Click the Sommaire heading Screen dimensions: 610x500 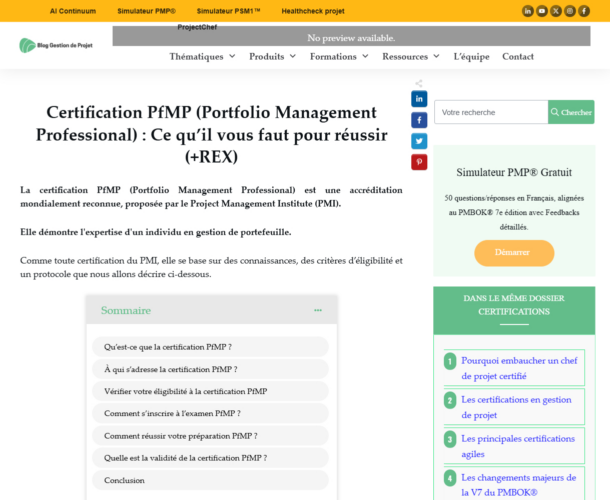point(126,310)
